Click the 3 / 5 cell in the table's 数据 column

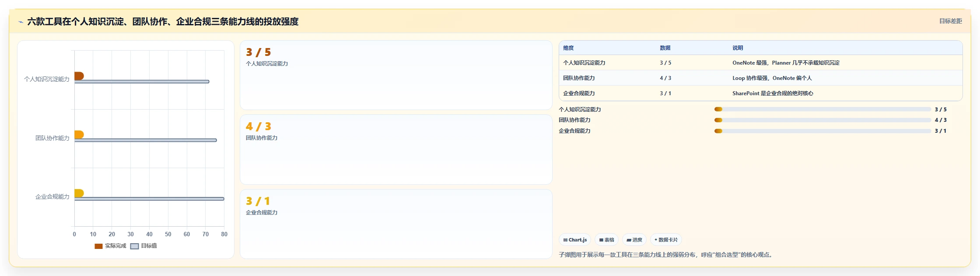tap(665, 63)
